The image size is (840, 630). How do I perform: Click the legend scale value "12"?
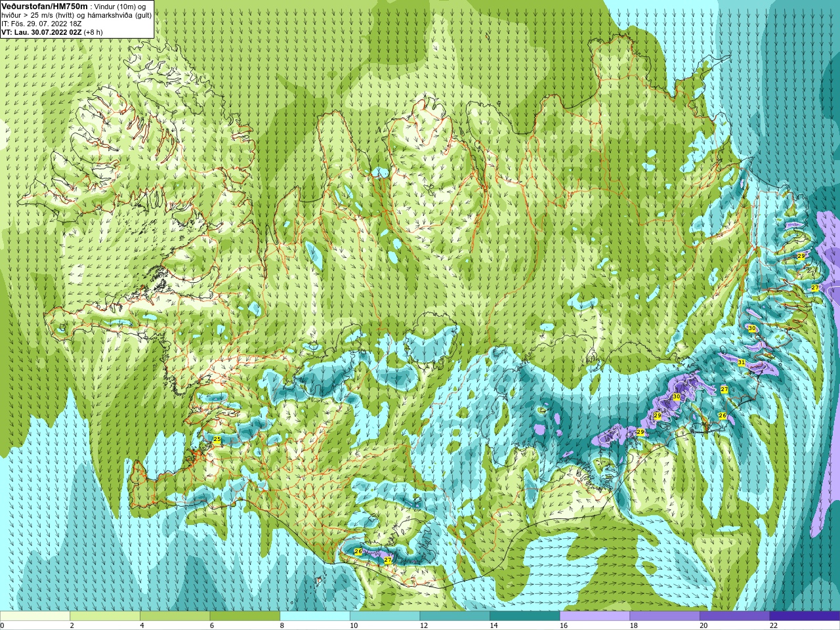[423, 626]
